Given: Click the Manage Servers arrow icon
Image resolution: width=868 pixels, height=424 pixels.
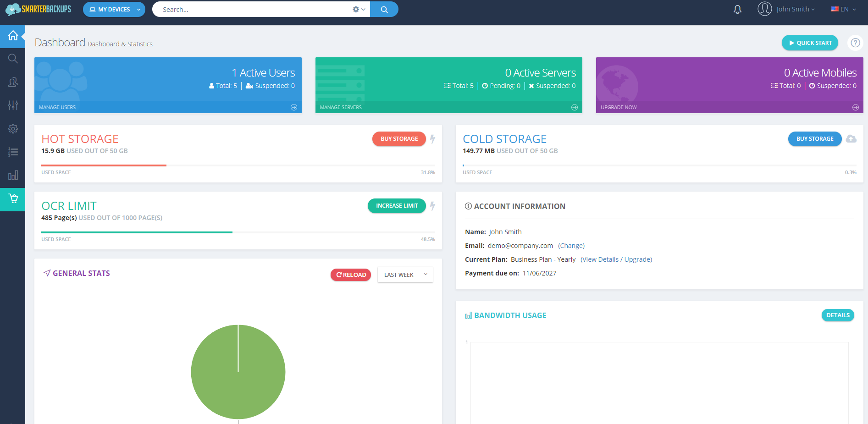Looking at the screenshot, I should point(575,107).
